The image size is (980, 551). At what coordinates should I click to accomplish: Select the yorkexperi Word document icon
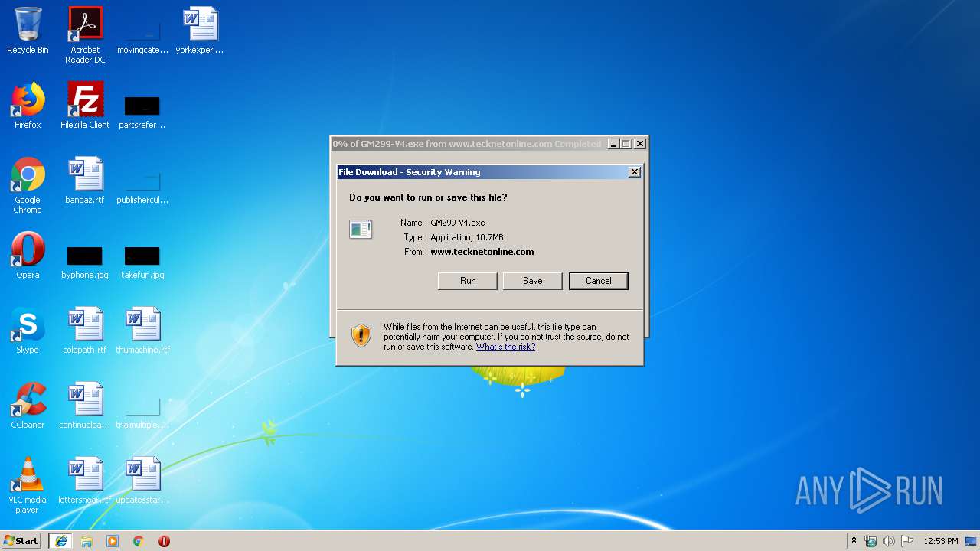(x=200, y=31)
